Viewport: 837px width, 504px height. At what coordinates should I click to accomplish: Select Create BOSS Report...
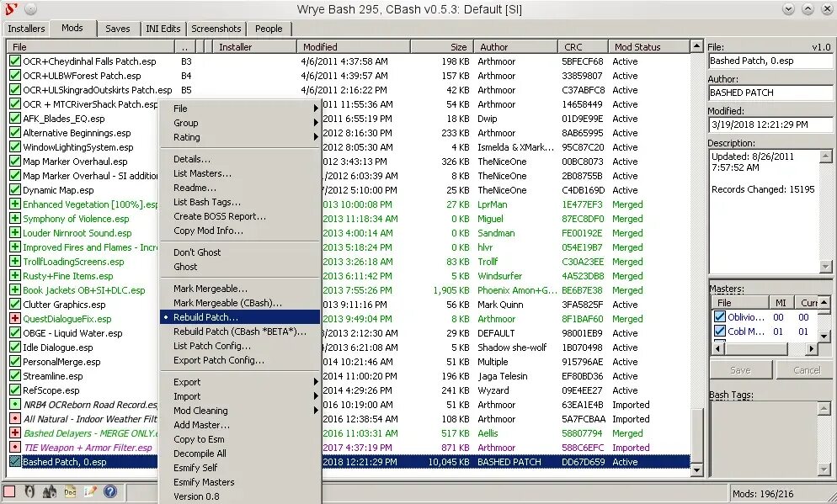(x=240, y=216)
